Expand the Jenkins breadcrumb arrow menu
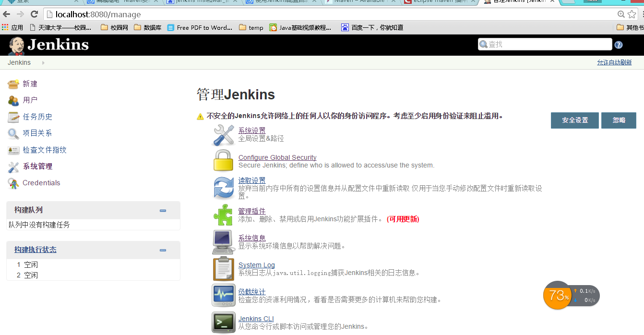The width and height of the screenshot is (644, 335). tap(43, 63)
